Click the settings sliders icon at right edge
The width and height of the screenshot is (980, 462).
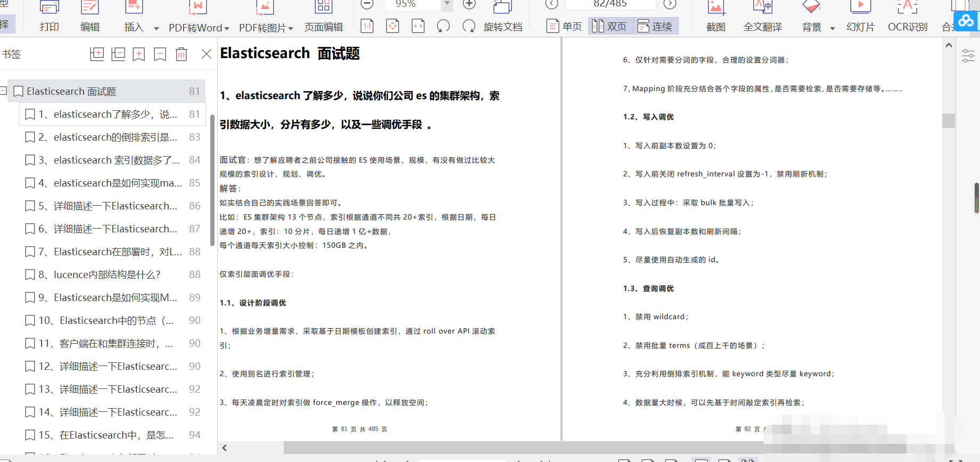(968, 55)
